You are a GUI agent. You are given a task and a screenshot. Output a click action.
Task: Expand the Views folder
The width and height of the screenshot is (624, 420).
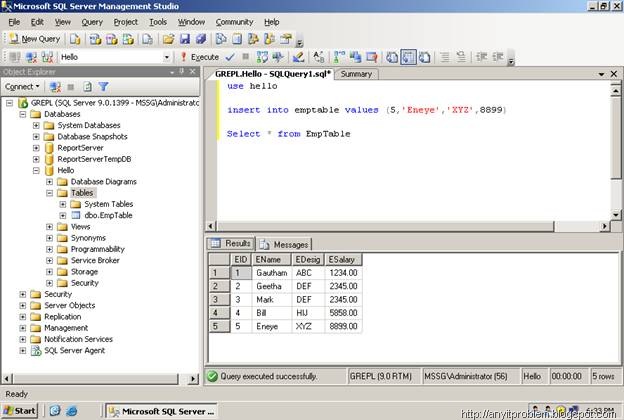point(49,227)
